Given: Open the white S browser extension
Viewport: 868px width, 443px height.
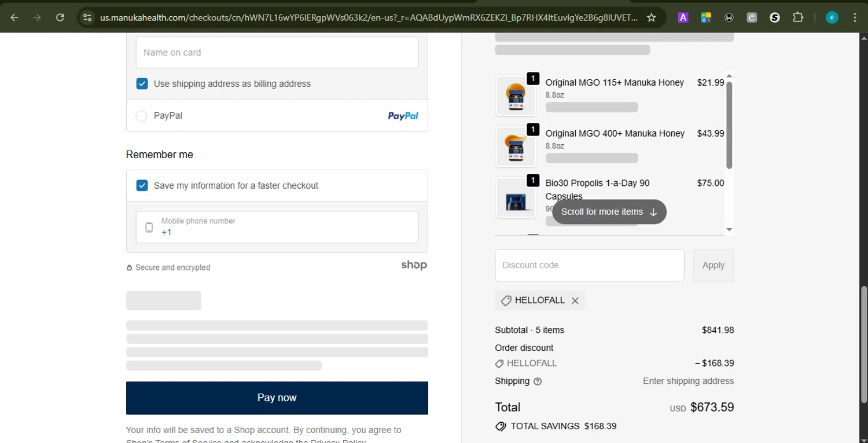Looking at the screenshot, I should point(775,17).
